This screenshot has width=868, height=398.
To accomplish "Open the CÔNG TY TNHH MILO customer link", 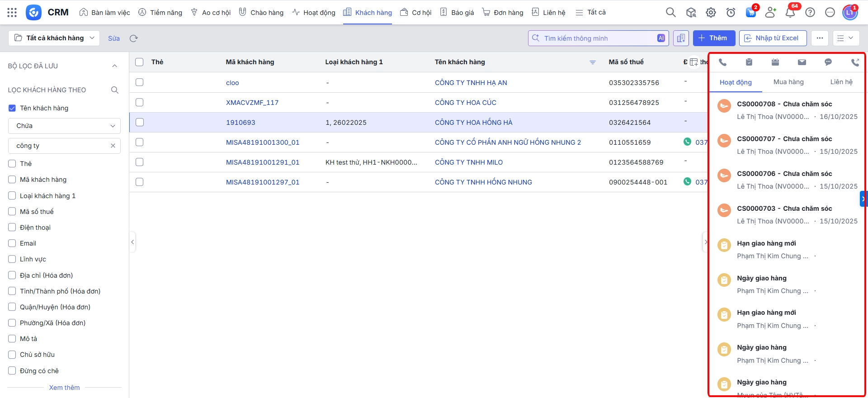I will point(468,162).
